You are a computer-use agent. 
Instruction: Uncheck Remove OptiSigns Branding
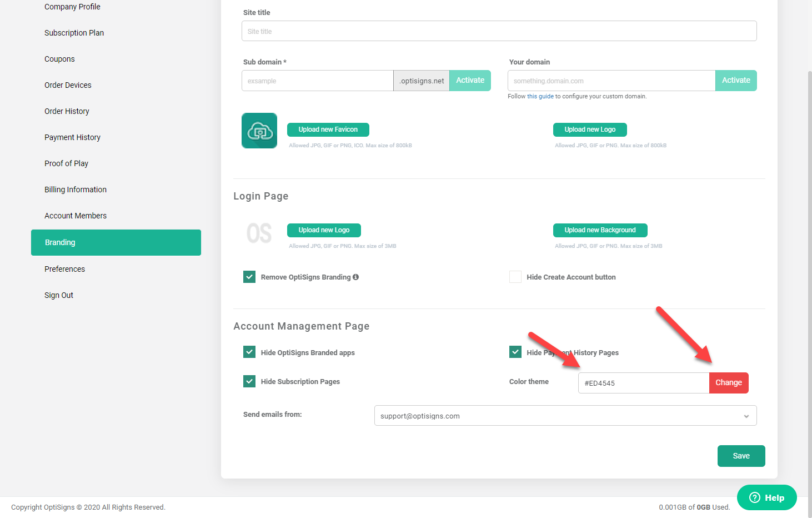click(x=249, y=276)
